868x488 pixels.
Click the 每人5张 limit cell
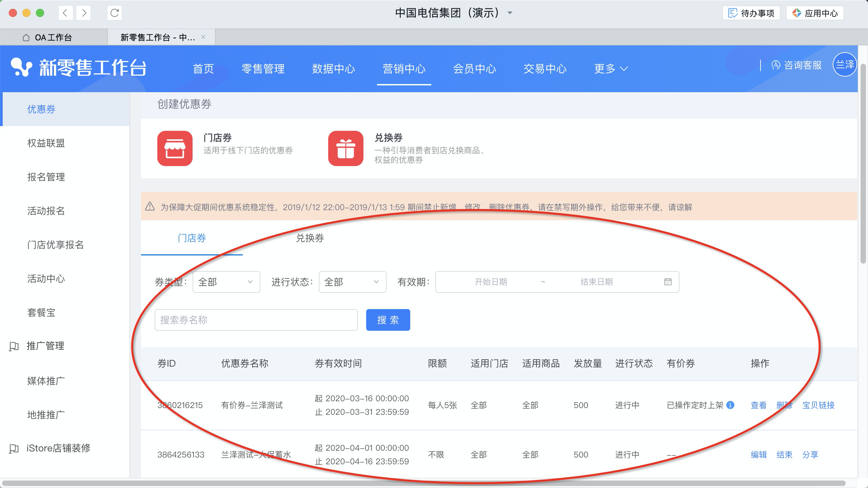(x=442, y=405)
